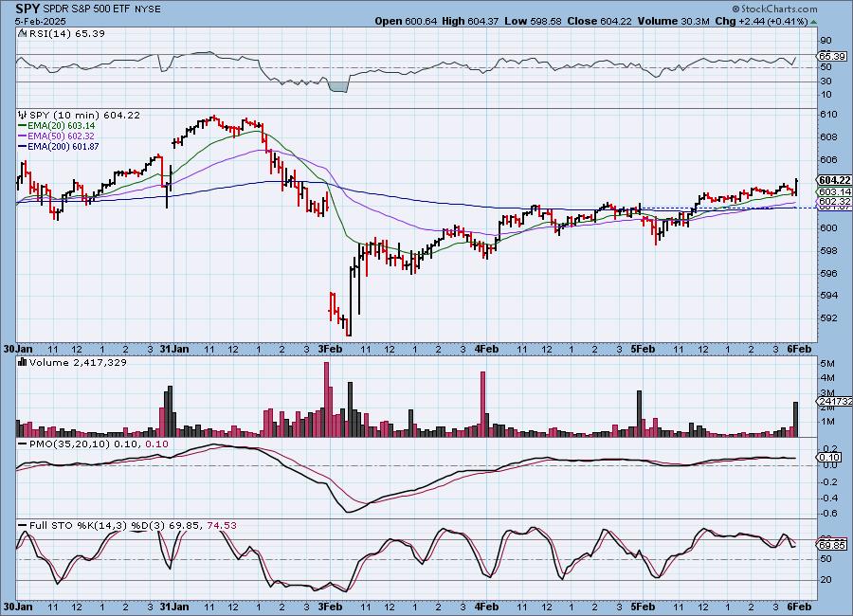
Task: Click the SPY (10 min) 604.22 legend
Action: click(84, 116)
